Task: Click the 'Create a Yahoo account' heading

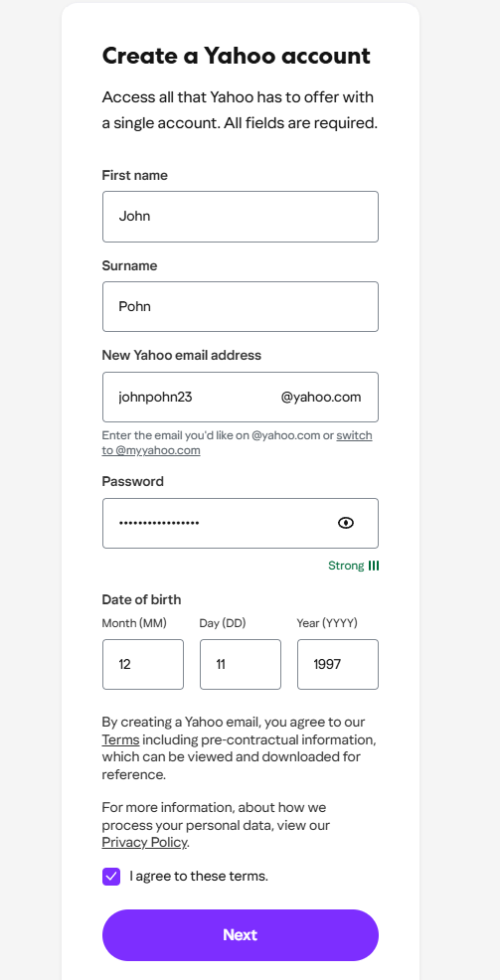Action: click(237, 56)
